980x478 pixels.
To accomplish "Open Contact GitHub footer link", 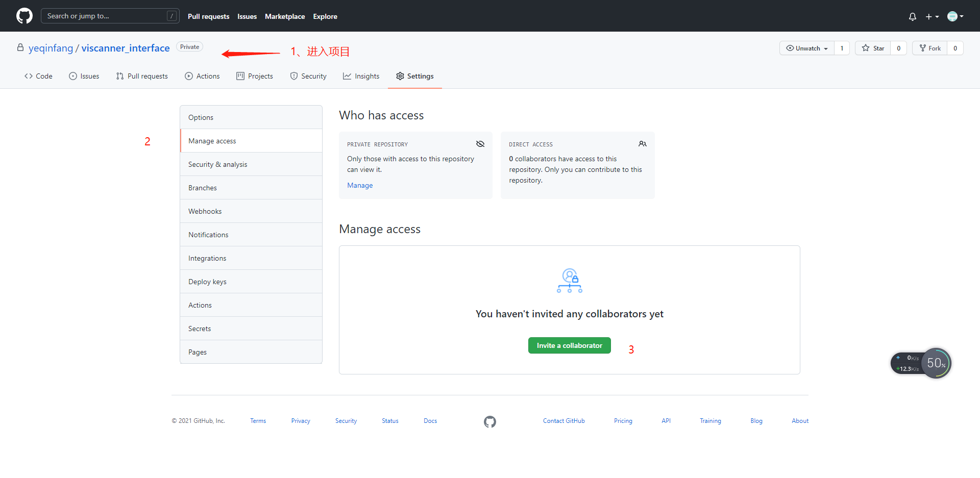I will pos(564,421).
